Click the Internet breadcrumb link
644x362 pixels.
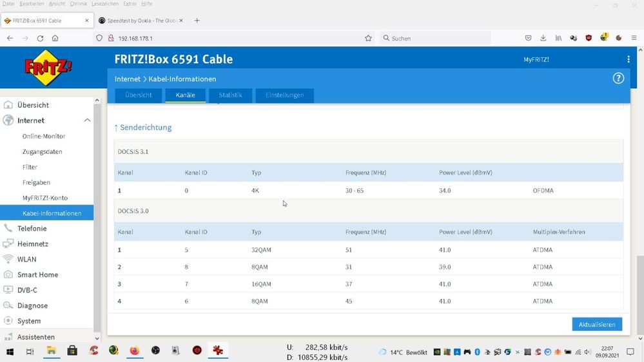pyautogui.click(x=128, y=79)
